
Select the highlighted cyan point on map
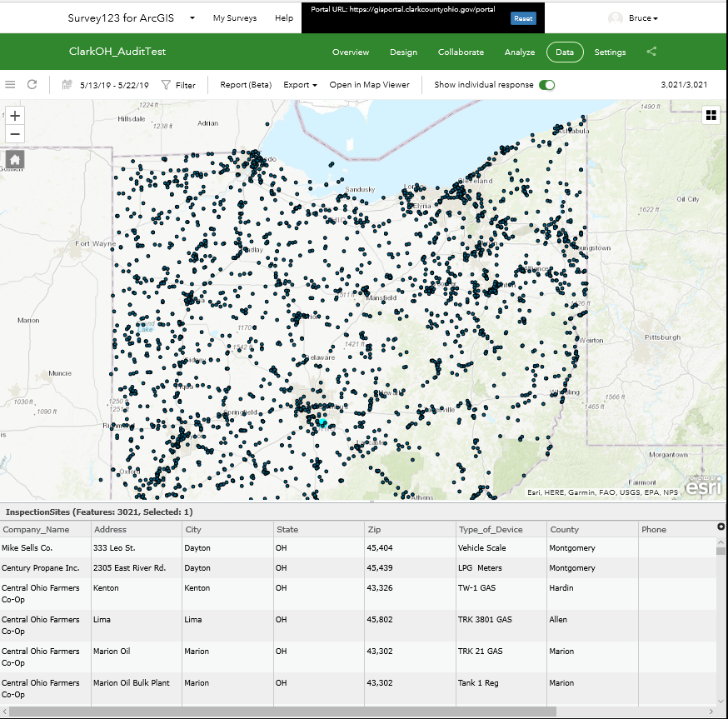[322, 422]
